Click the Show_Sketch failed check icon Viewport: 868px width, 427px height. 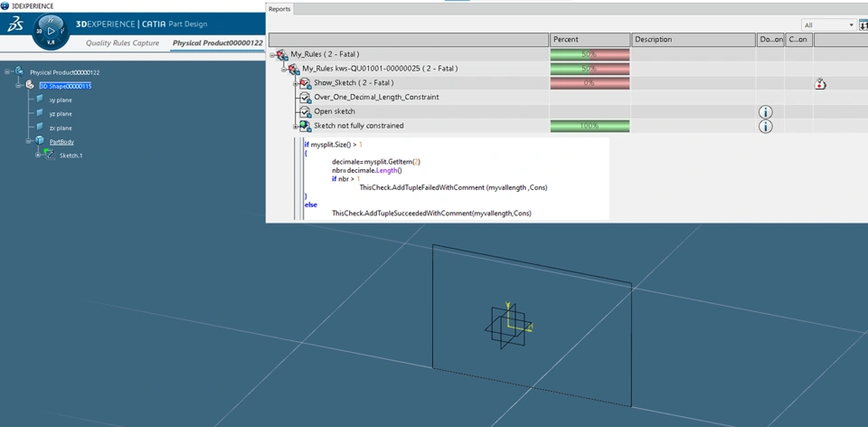pyautogui.click(x=306, y=83)
